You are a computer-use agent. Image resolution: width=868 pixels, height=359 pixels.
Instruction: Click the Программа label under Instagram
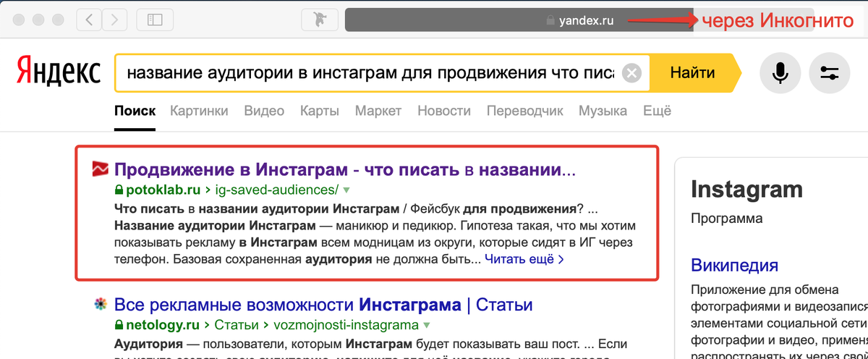[x=727, y=218]
